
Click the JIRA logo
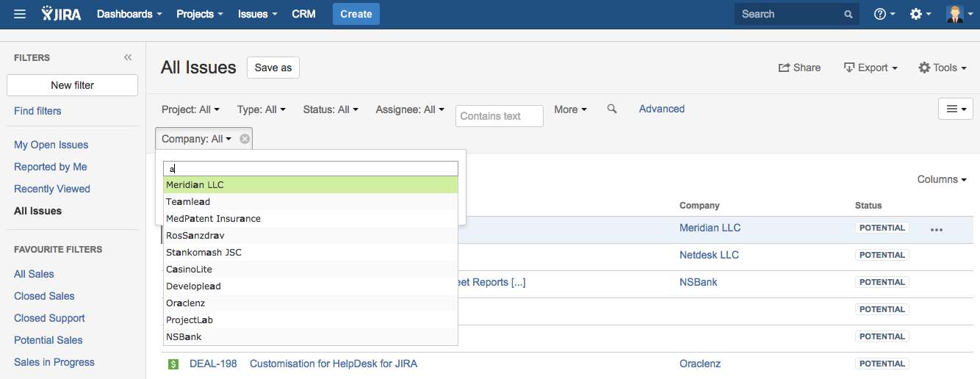coord(62,14)
